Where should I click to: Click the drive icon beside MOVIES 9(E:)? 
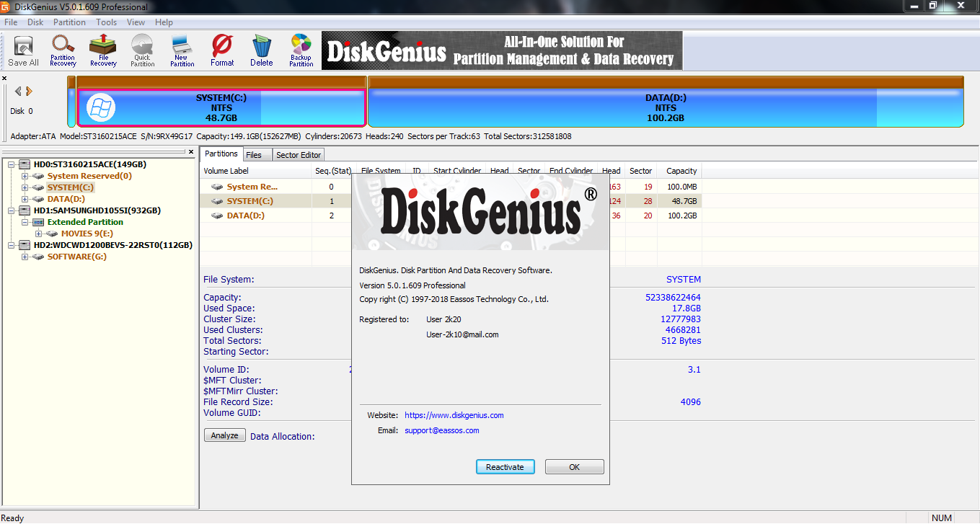[52, 234]
